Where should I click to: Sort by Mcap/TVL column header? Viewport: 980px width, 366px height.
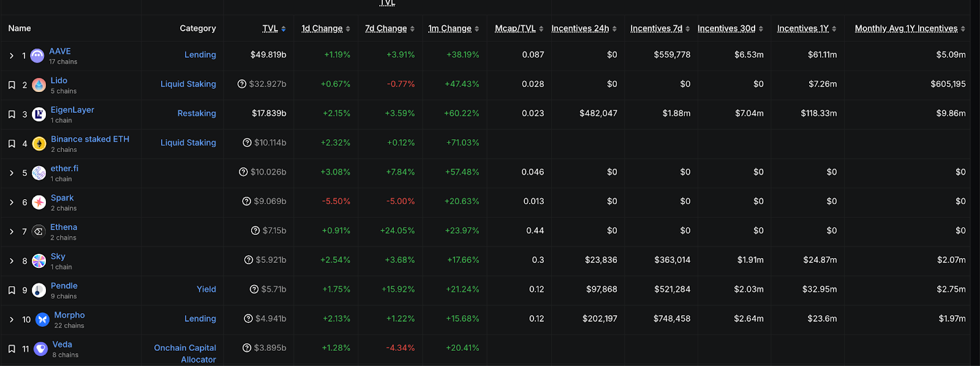pos(519,29)
